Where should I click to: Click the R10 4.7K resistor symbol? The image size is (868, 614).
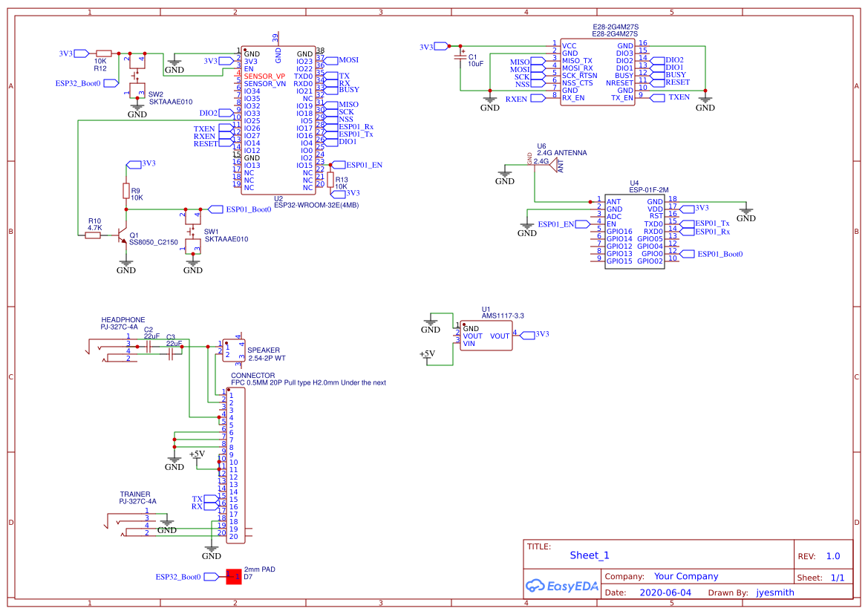(93, 235)
